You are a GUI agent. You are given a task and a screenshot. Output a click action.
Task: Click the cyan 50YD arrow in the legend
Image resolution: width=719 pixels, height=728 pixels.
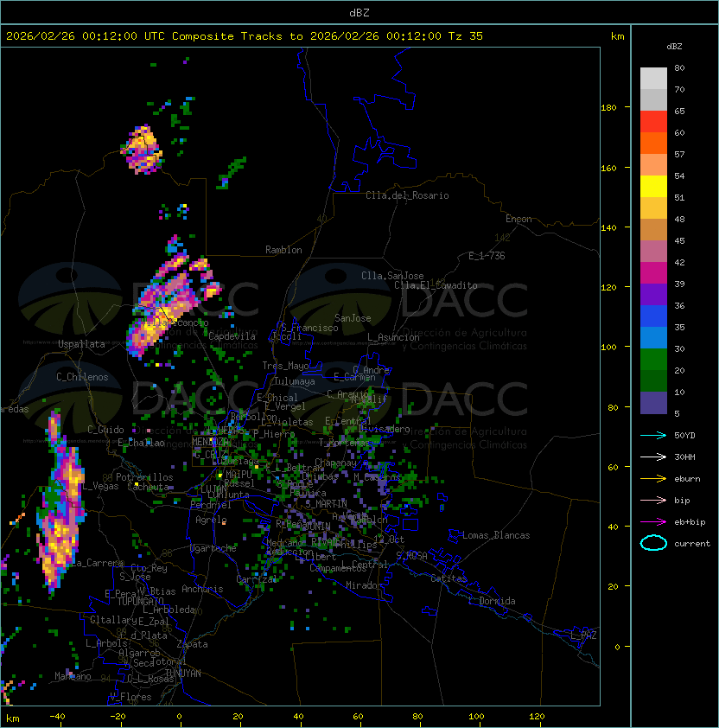point(653,436)
